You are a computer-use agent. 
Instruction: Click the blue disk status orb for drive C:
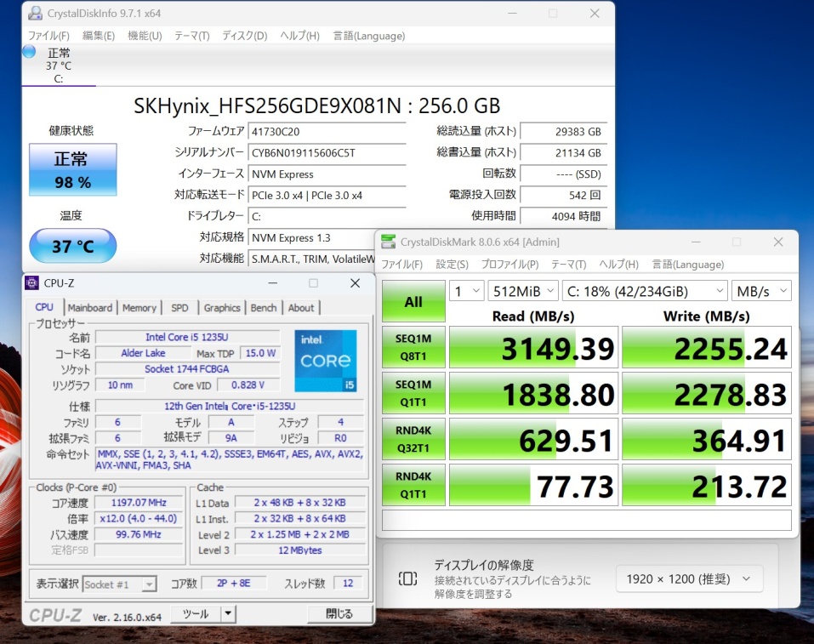click(29, 52)
